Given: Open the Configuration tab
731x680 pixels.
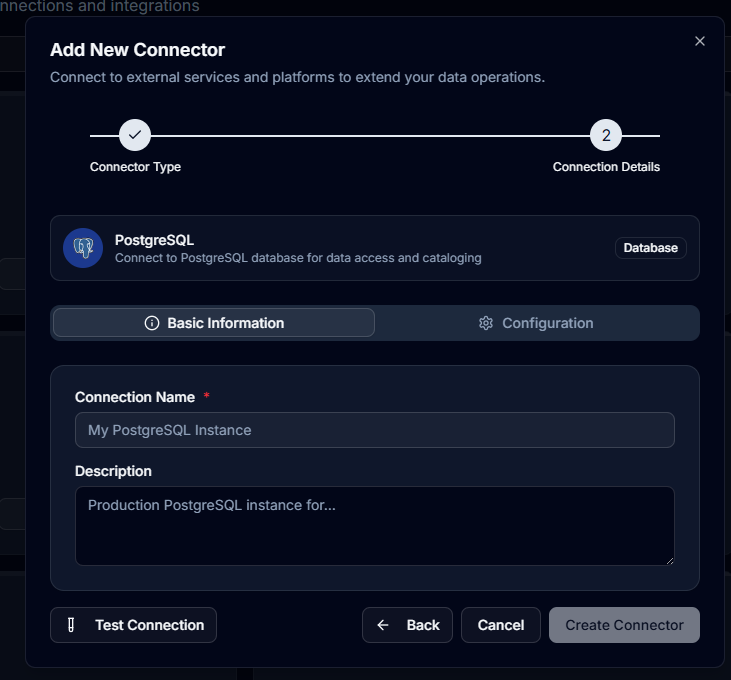Looking at the screenshot, I should 536,323.
